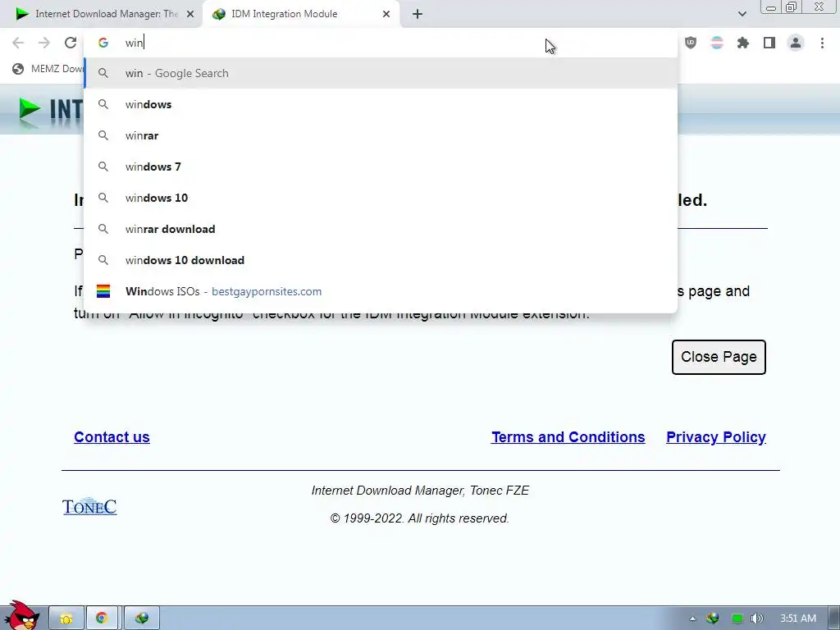The width and height of the screenshot is (840, 630).
Task: Click the Google icon in address bar
Action: 103,43
